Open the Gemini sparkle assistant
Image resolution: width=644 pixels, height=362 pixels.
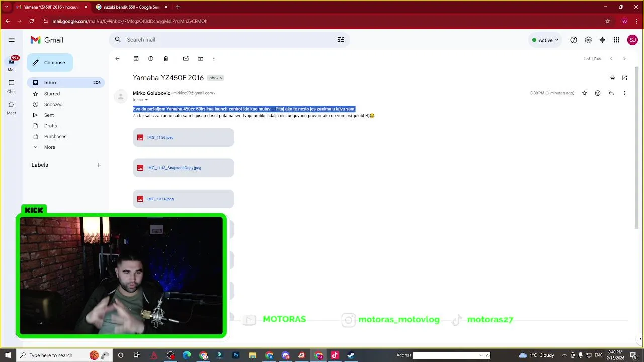602,40
